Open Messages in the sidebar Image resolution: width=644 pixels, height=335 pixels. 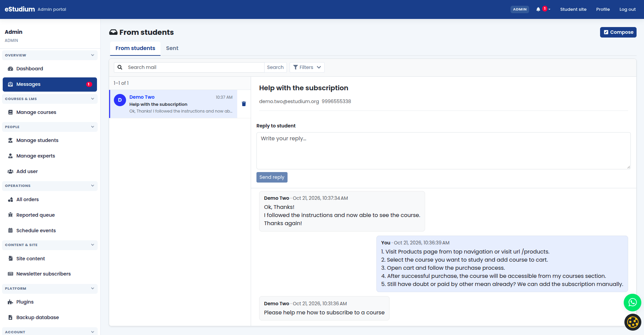[x=50, y=85]
